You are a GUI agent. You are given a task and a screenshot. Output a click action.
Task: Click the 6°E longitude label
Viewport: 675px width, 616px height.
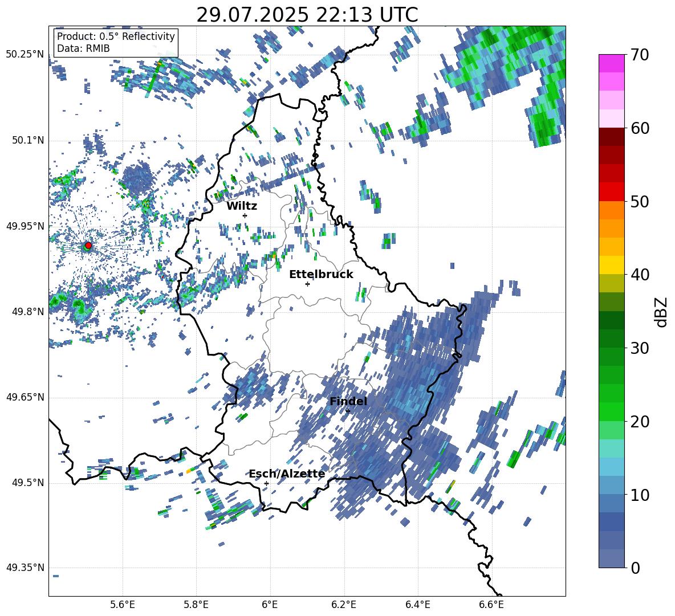(x=270, y=605)
